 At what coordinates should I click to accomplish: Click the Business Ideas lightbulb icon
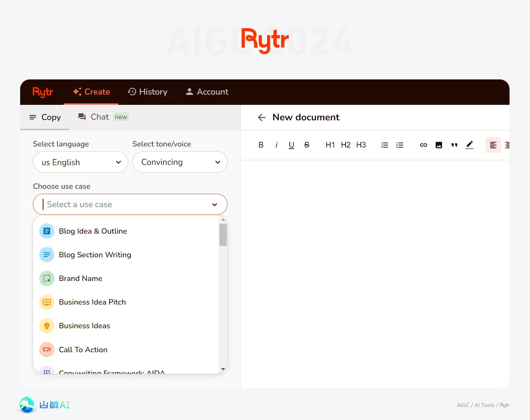[47, 326]
